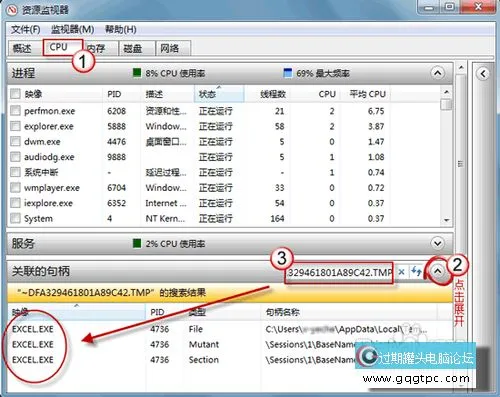Click the 8% CPU 使用率 indicator
This screenshot has height=397, width=500.
(x=169, y=73)
